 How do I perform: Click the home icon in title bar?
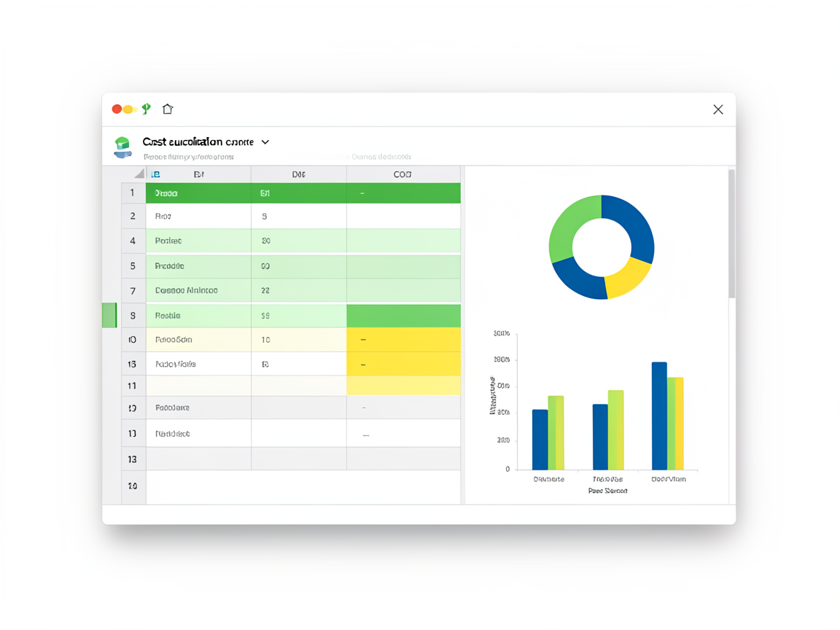click(168, 109)
